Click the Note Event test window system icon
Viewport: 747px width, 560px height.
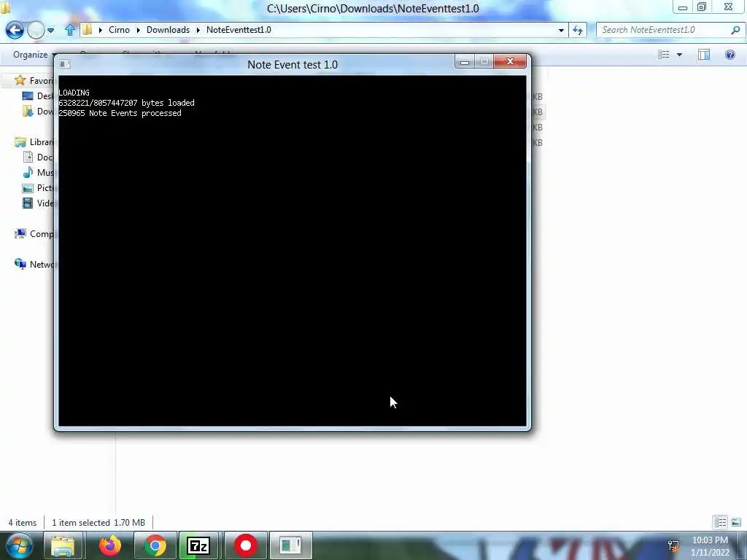click(65, 64)
